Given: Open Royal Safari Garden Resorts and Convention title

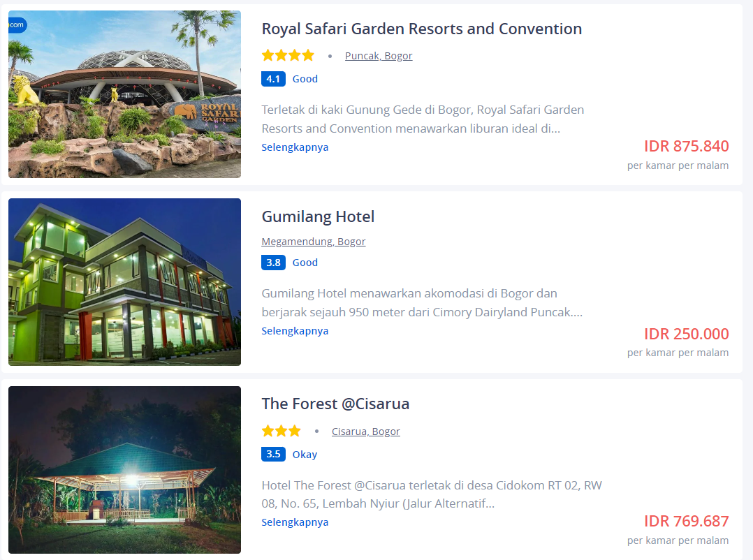Looking at the screenshot, I should coord(422,29).
